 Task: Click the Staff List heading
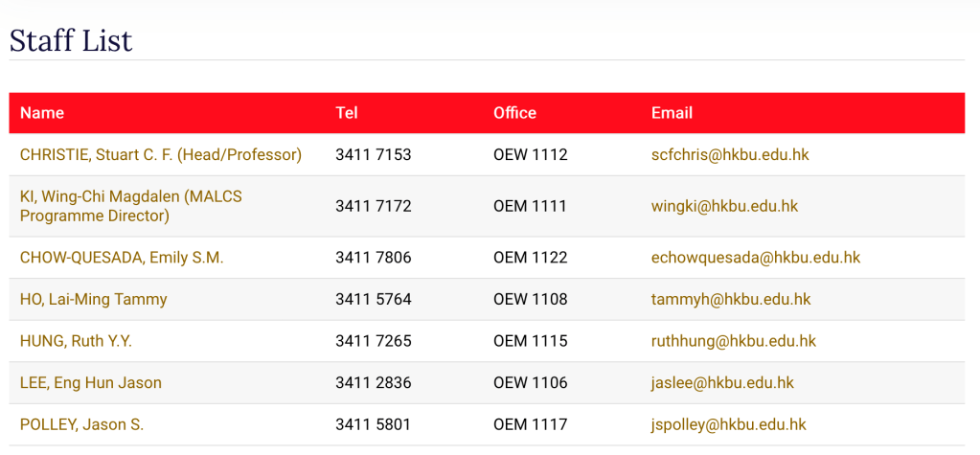click(71, 40)
